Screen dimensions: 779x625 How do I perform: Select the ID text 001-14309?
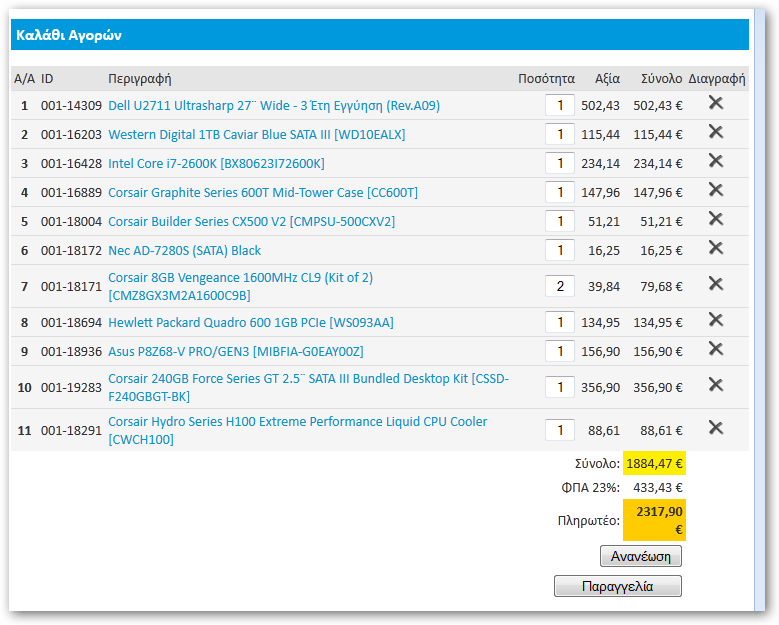click(x=71, y=105)
